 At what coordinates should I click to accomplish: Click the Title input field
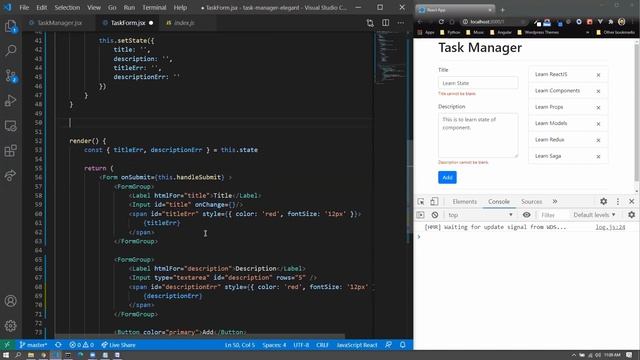(x=478, y=83)
